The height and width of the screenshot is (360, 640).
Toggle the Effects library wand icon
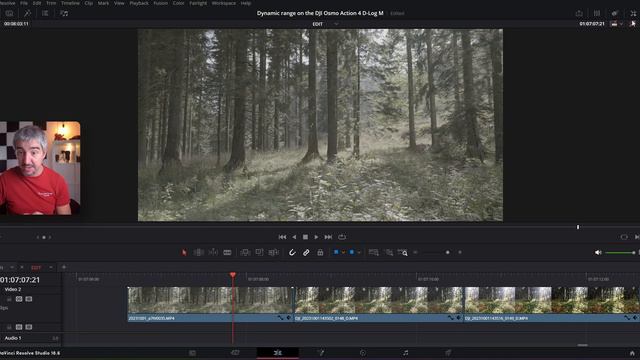click(27, 13)
